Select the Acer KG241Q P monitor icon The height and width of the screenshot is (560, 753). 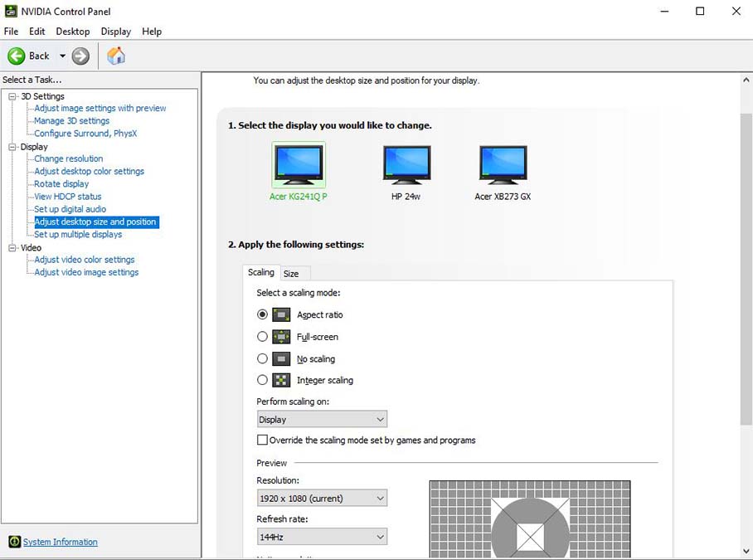click(x=299, y=164)
